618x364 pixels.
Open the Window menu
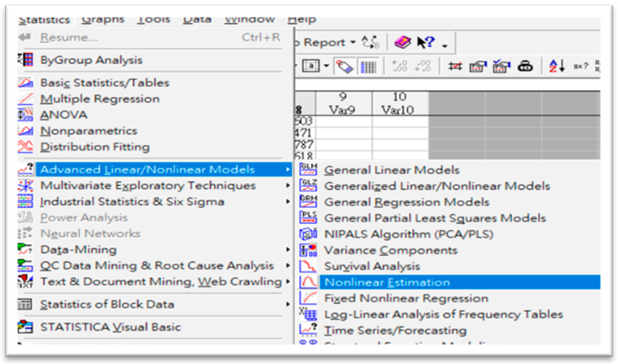[250, 20]
